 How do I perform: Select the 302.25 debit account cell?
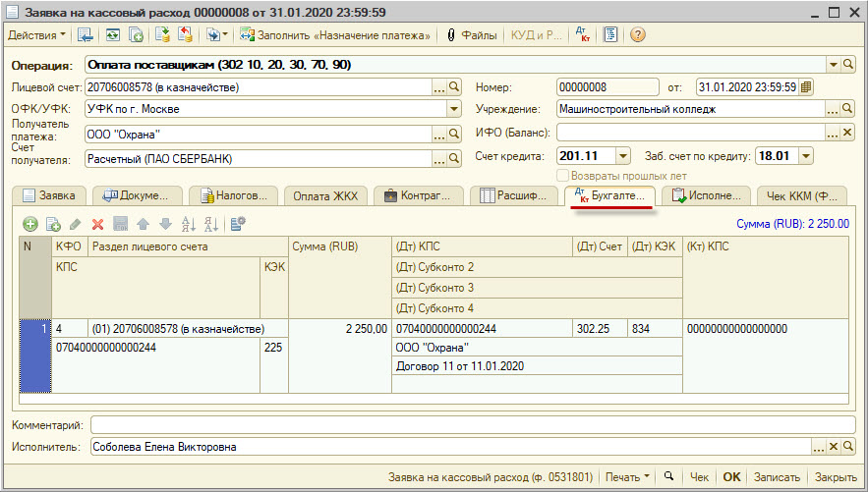click(x=600, y=329)
